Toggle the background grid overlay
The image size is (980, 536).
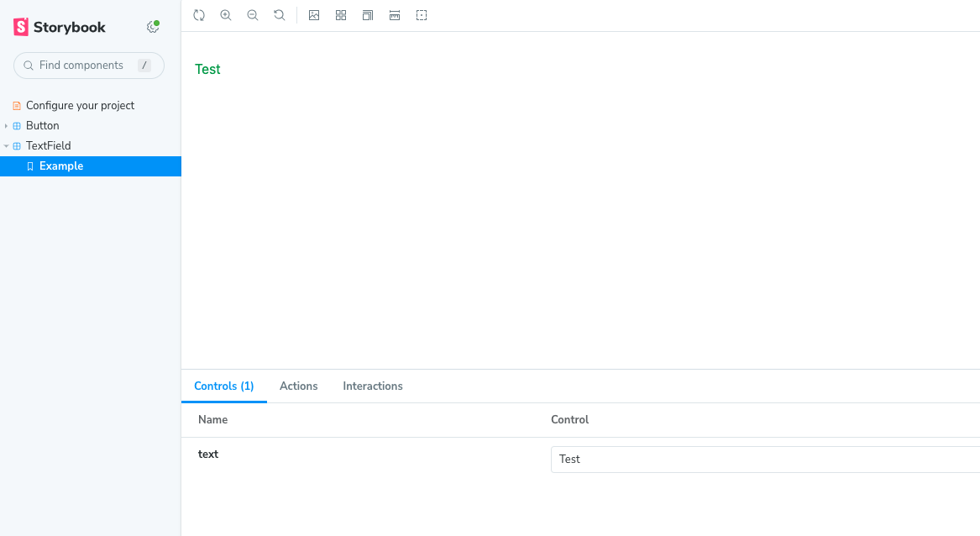coord(341,15)
